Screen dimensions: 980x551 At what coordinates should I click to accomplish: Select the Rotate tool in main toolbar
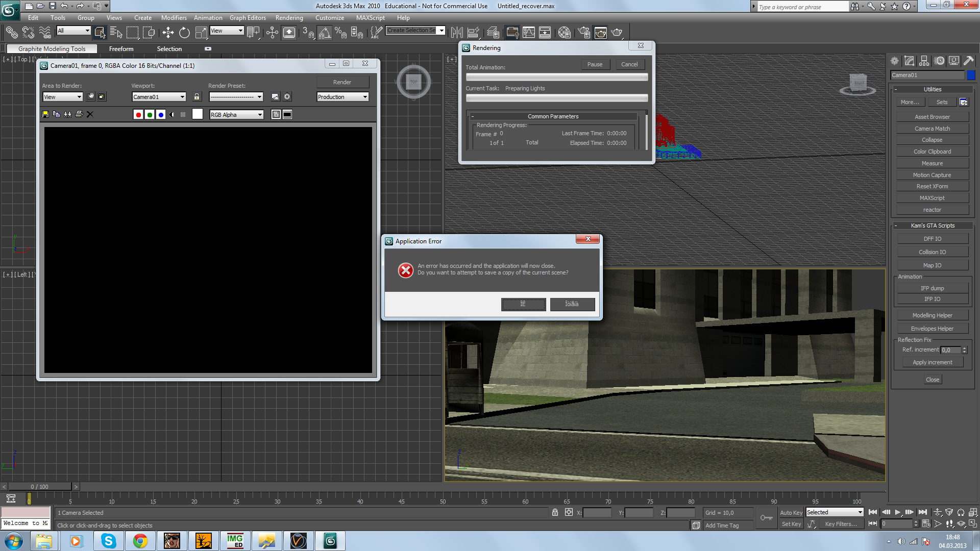(184, 33)
